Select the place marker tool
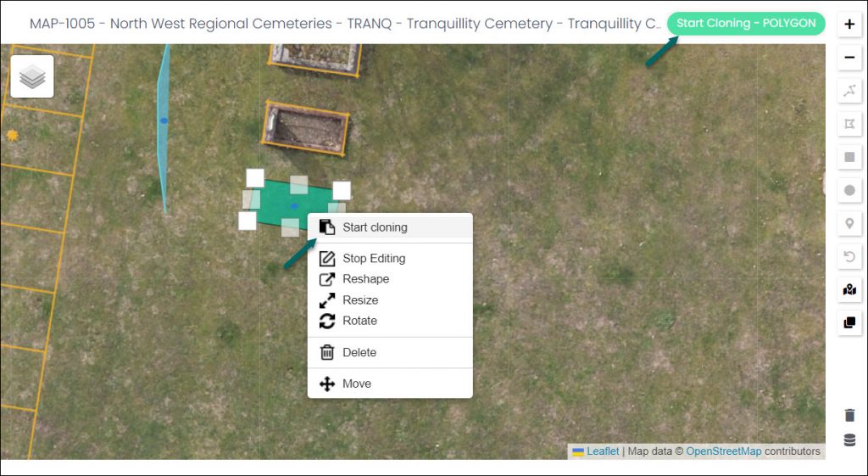 point(849,224)
